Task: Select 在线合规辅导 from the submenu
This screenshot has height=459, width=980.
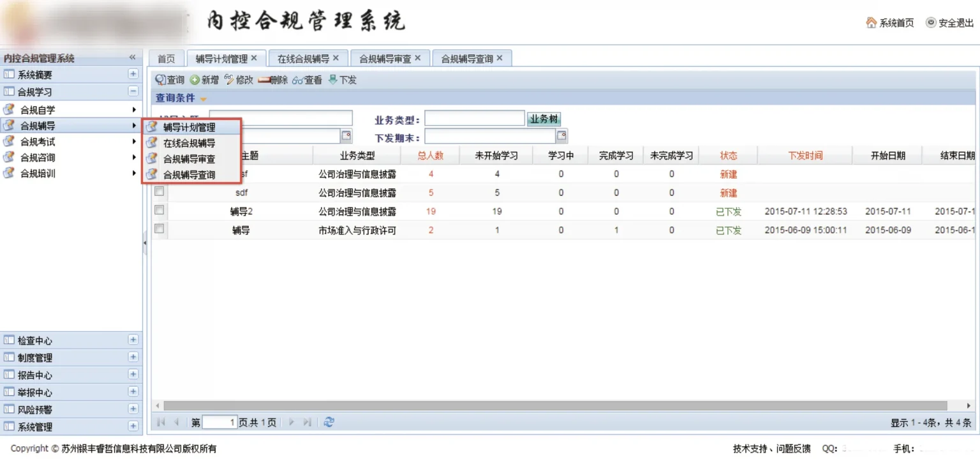Action: pos(189,144)
